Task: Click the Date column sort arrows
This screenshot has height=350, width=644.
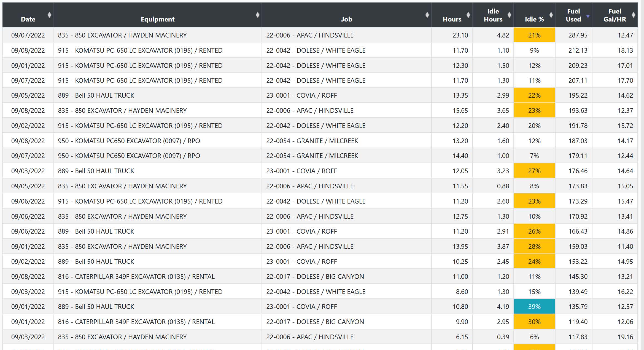Action: [x=49, y=15]
